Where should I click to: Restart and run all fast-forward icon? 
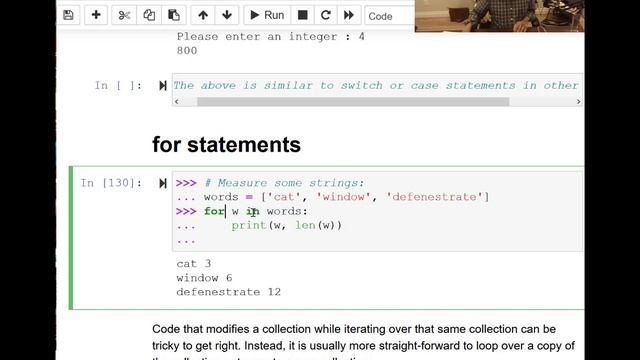[349, 15]
